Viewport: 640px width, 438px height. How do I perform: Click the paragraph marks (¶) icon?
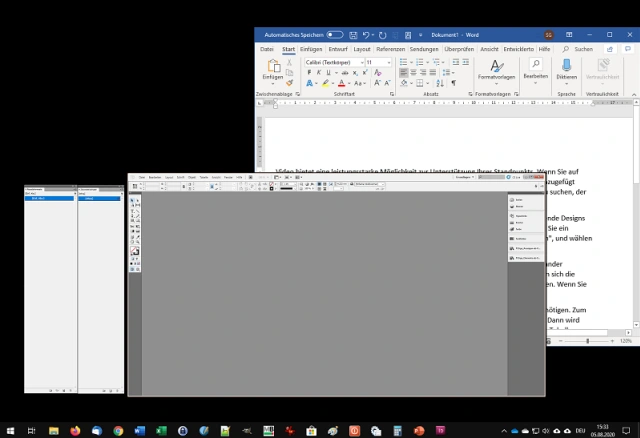click(453, 84)
